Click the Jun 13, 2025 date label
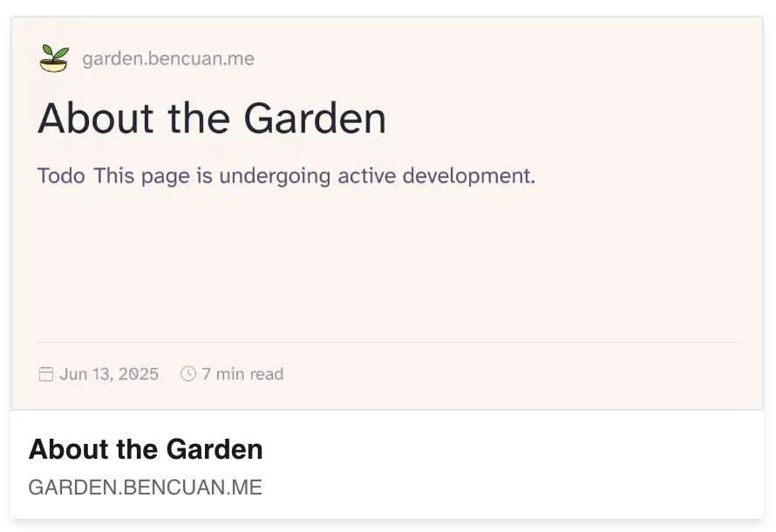This screenshot has height=532, width=776. 109,374
